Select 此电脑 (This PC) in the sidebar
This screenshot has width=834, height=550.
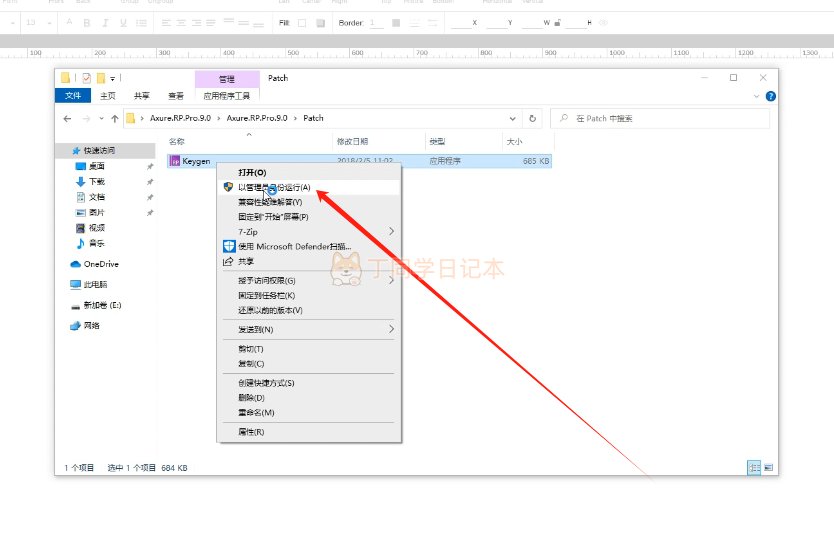coord(96,284)
